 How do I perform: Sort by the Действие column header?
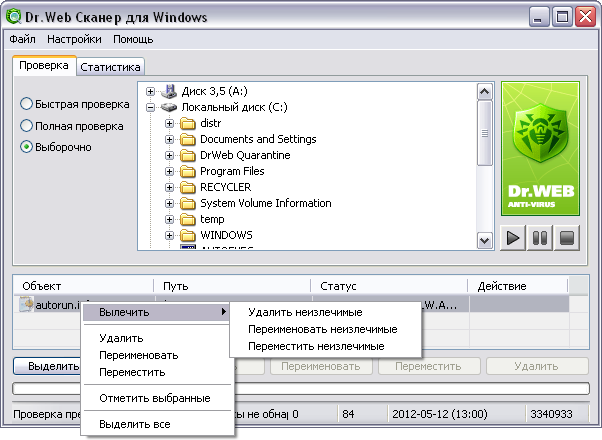pos(518,286)
